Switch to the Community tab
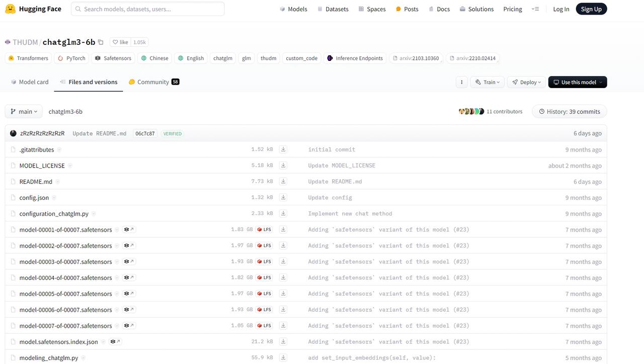 click(153, 82)
